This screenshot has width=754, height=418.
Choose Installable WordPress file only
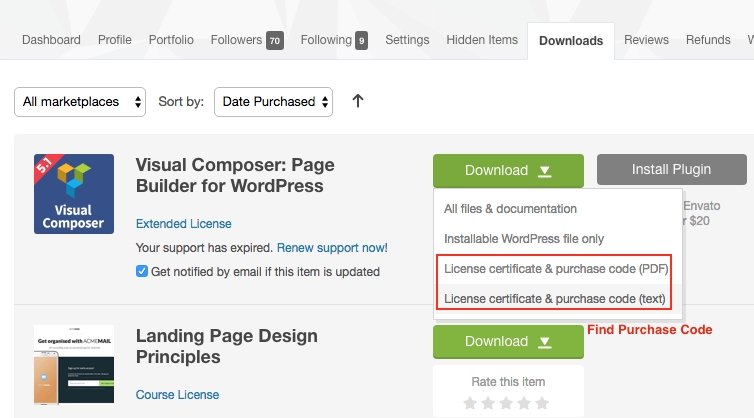coord(524,239)
